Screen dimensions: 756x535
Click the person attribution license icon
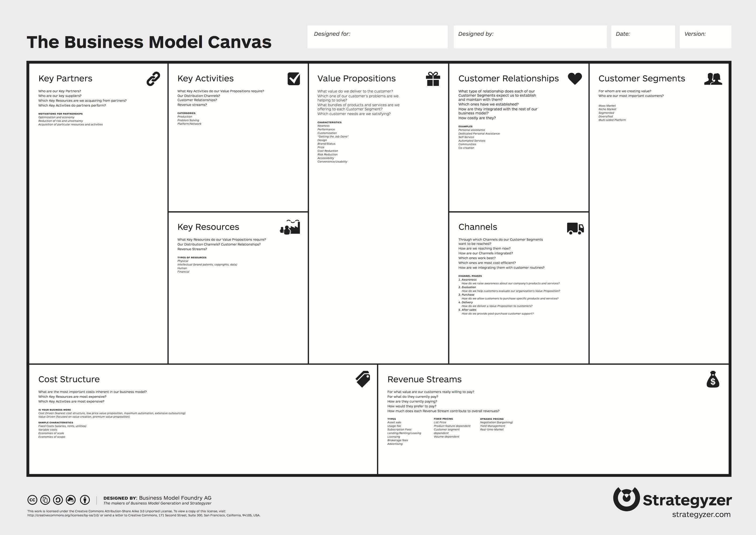point(85,500)
